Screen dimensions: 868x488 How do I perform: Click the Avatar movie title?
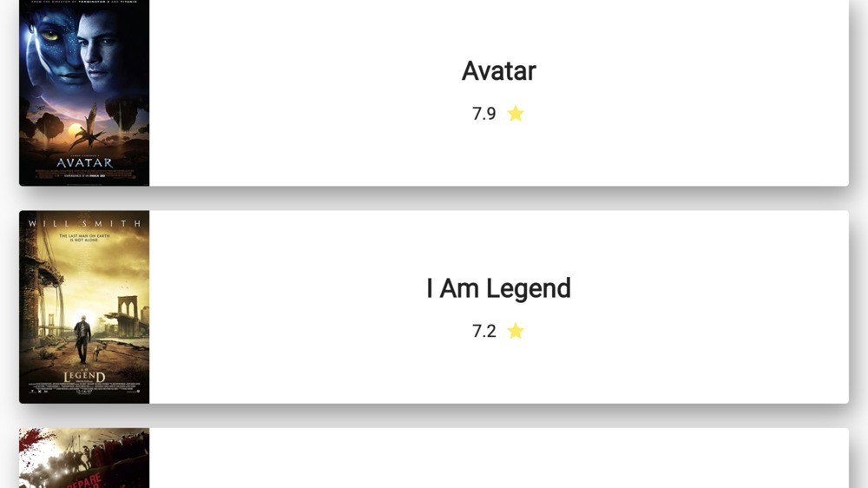(498, 71)
